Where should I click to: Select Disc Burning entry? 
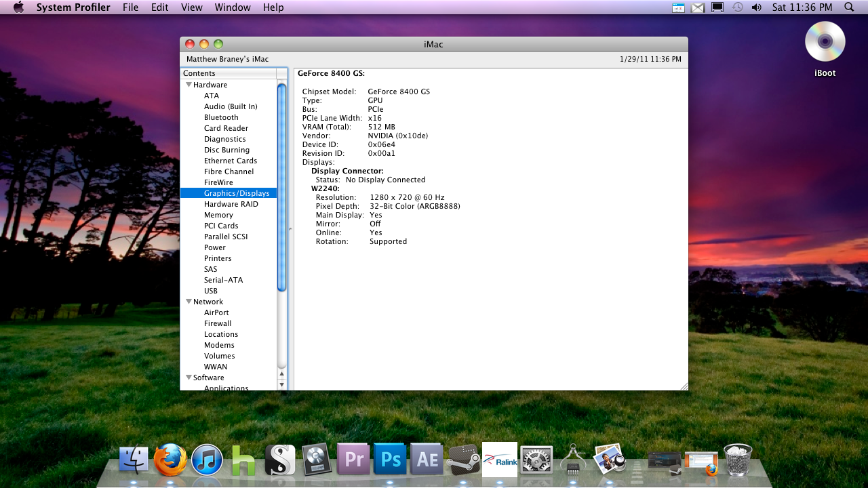(x=226, y=150)
